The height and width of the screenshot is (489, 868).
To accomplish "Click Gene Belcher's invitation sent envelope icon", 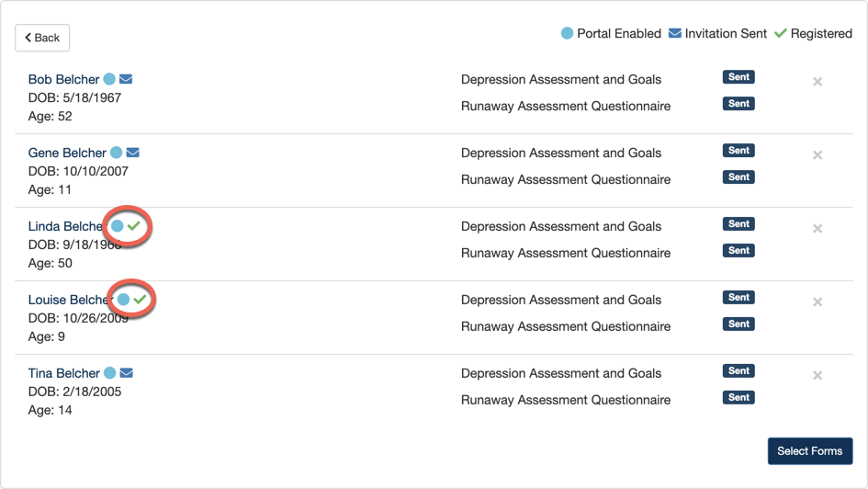I will (x=132, y=153).
